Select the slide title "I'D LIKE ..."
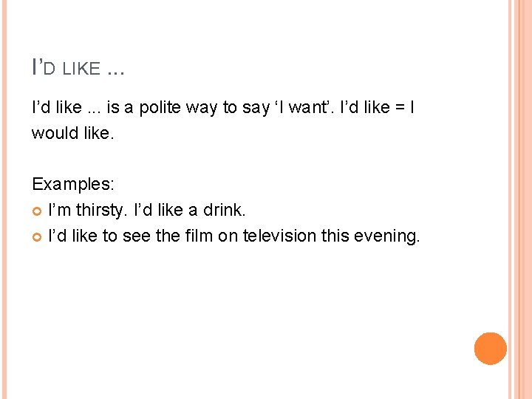 78,68
